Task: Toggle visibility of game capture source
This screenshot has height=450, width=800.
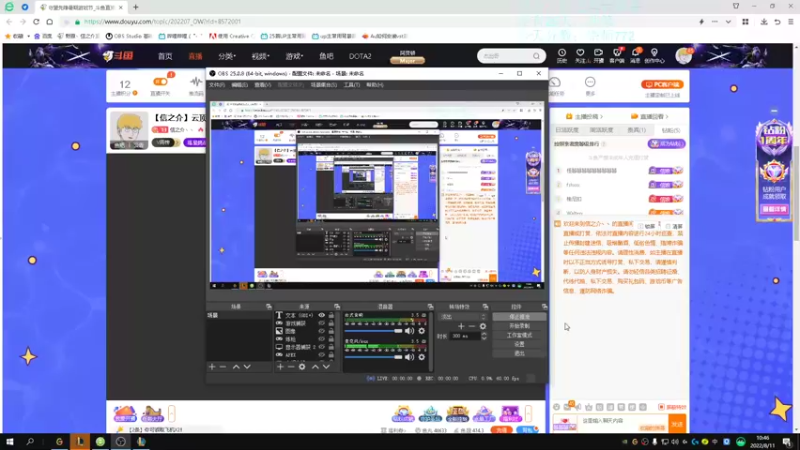Action: [x=321, y=323]
